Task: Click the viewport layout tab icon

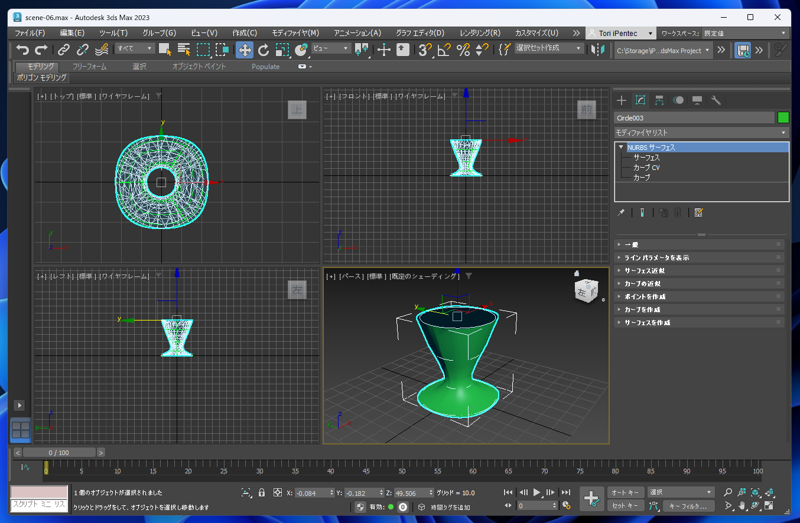Action: (20, 430)
